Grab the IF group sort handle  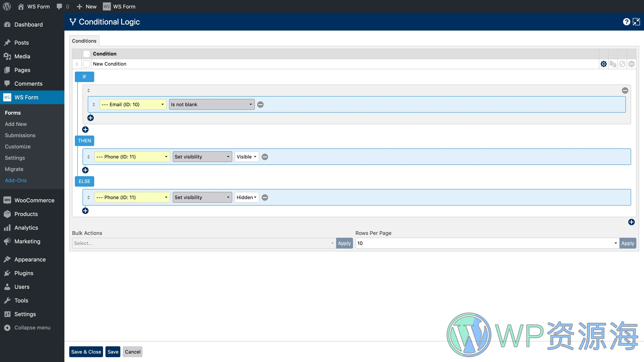tap(89, 90)
